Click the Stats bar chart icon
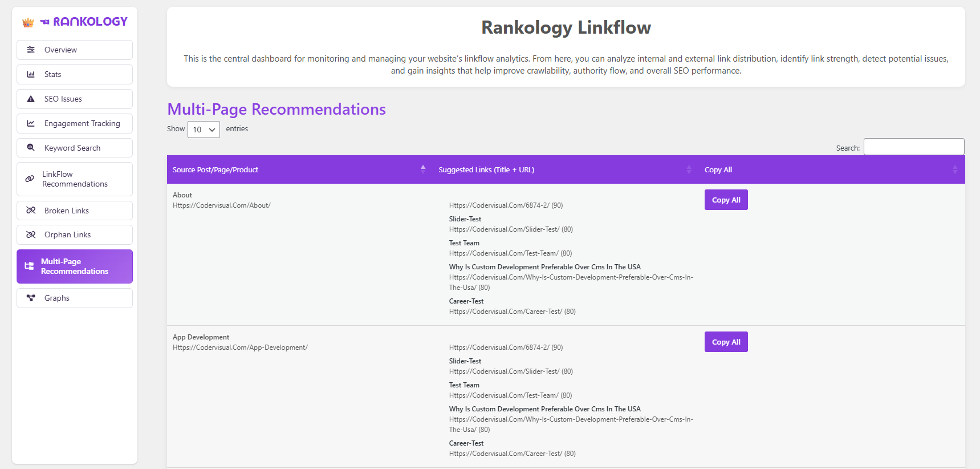 coord(31,74)
